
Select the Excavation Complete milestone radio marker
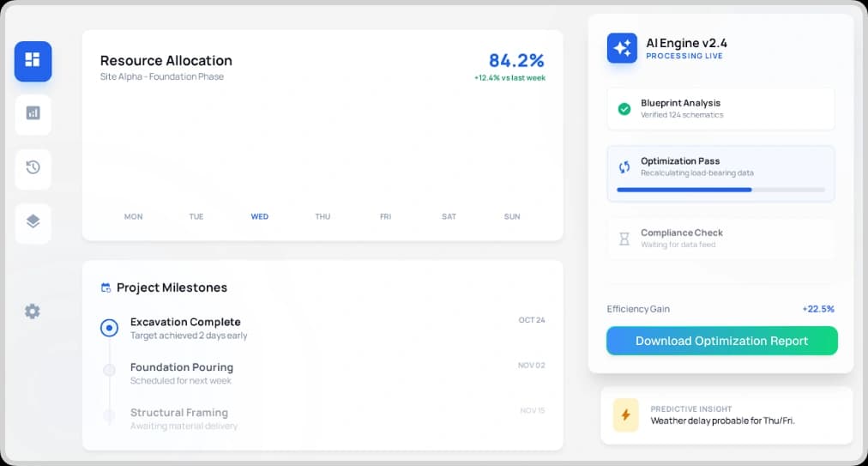(x=109, y=328)
